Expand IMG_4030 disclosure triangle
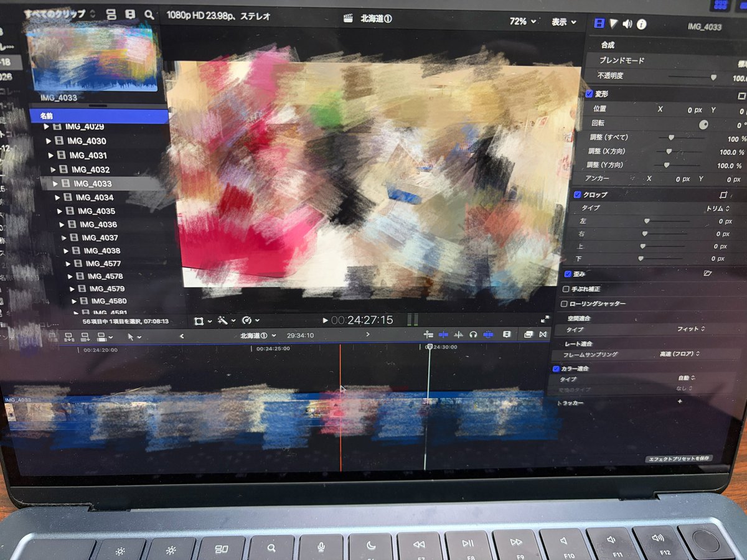 pyautogui.click(x=49, y=141)
